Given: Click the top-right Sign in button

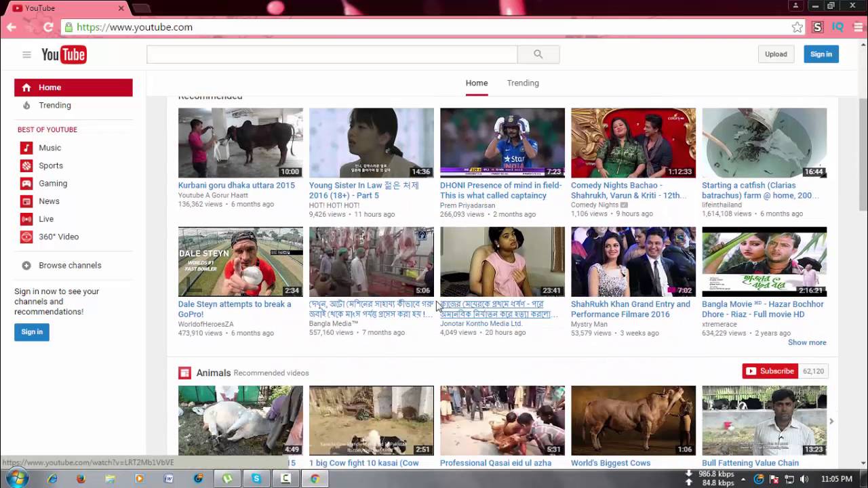Looking at the screenshot, I should pyautogui.click(x=821, y=54).
